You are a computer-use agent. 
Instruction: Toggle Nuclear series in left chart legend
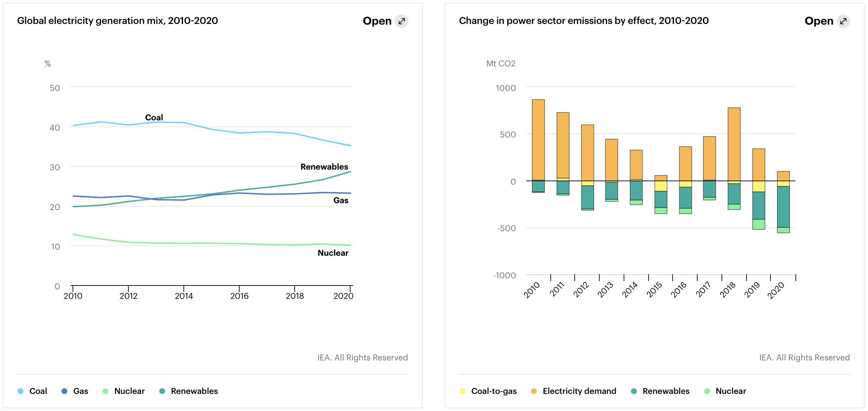pos(129,391)
